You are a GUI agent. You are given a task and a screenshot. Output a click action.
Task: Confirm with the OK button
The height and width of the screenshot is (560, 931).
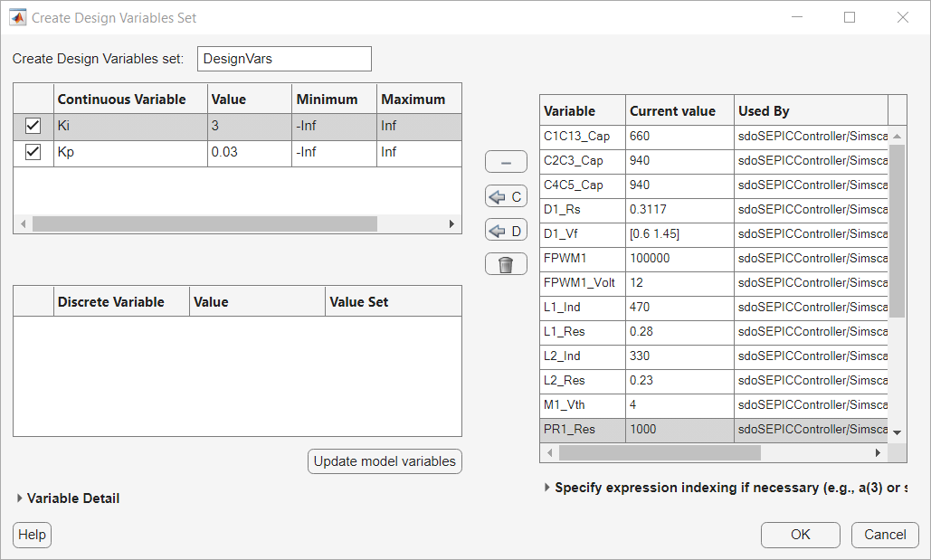tap(800, 535)
